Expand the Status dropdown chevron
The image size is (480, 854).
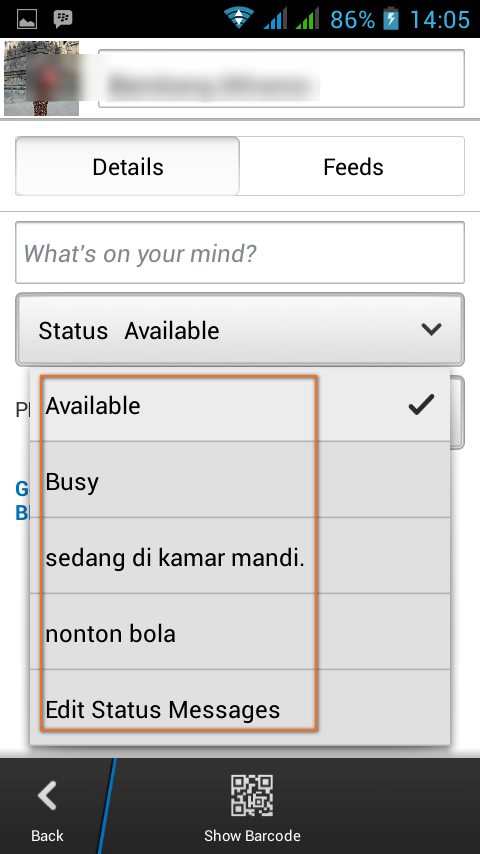431,329
